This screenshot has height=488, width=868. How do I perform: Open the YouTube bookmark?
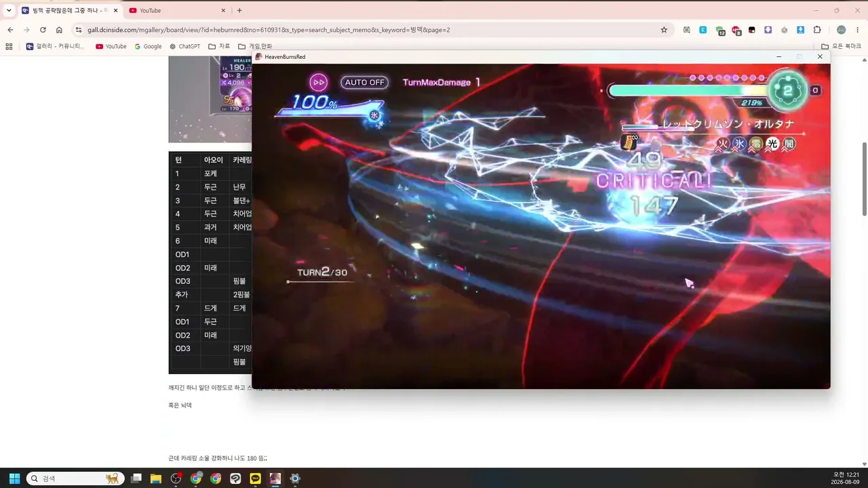tap(111, 46)
